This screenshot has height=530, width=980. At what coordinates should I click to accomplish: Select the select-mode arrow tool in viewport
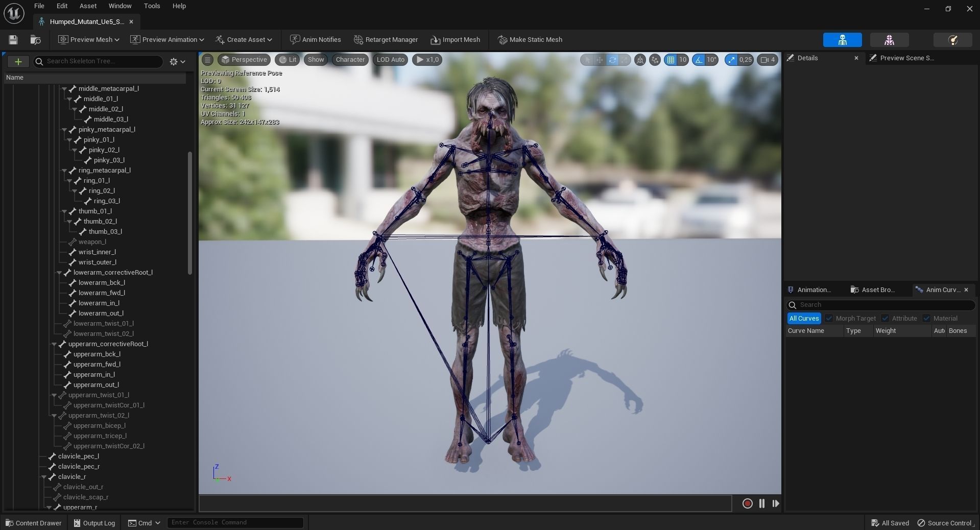click(587, 60)
